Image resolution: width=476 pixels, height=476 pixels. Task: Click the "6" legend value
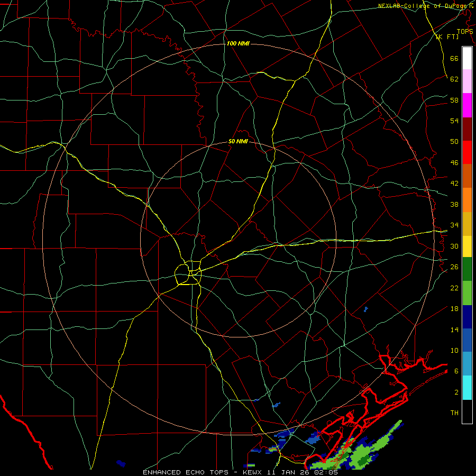(456, 371)
